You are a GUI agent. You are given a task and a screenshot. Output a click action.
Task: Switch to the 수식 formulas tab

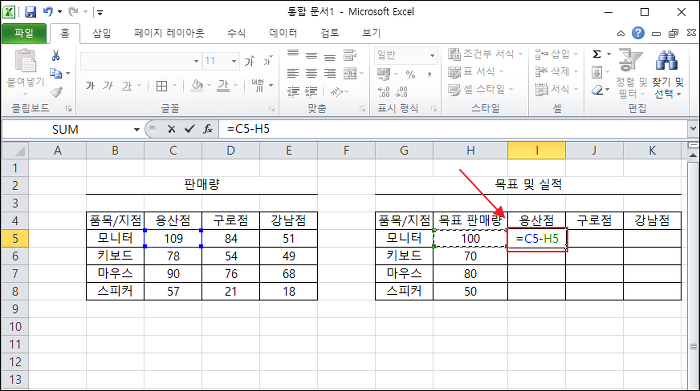(236, 33)
